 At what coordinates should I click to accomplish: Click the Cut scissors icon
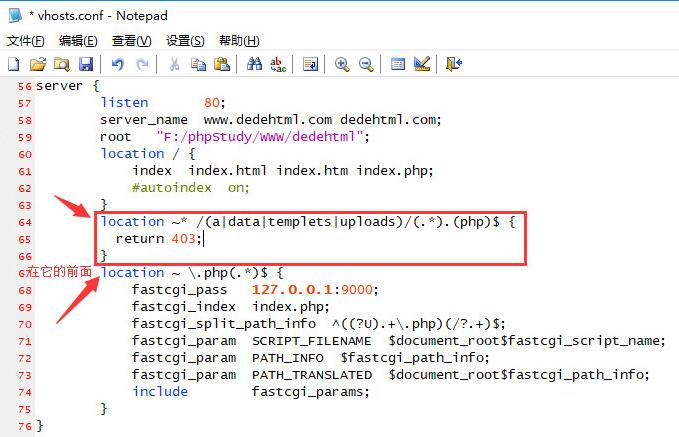coord(174,64)
